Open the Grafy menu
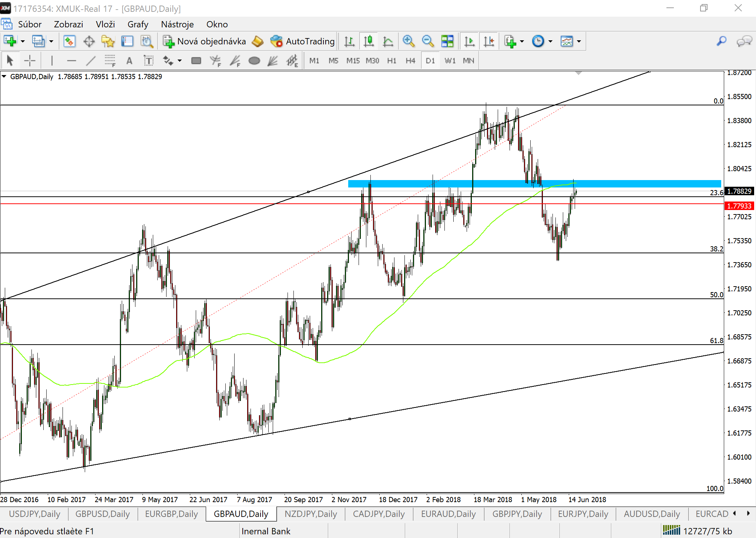 pos(138,24)
